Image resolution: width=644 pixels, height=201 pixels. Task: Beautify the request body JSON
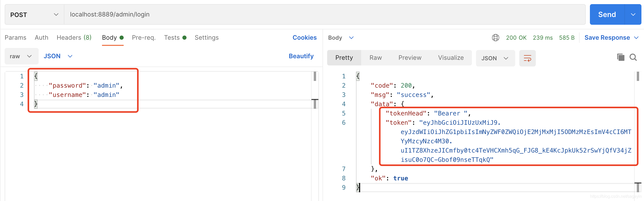point(301,56)
